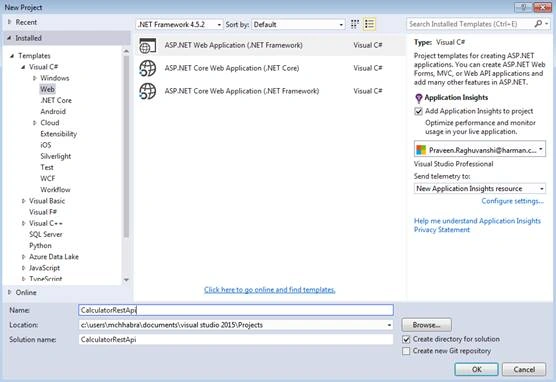Image resolution: width=556 pixels, height=382 pixels.
Task: Open the Privacy Statement link
Action: (x=442, y=230)
